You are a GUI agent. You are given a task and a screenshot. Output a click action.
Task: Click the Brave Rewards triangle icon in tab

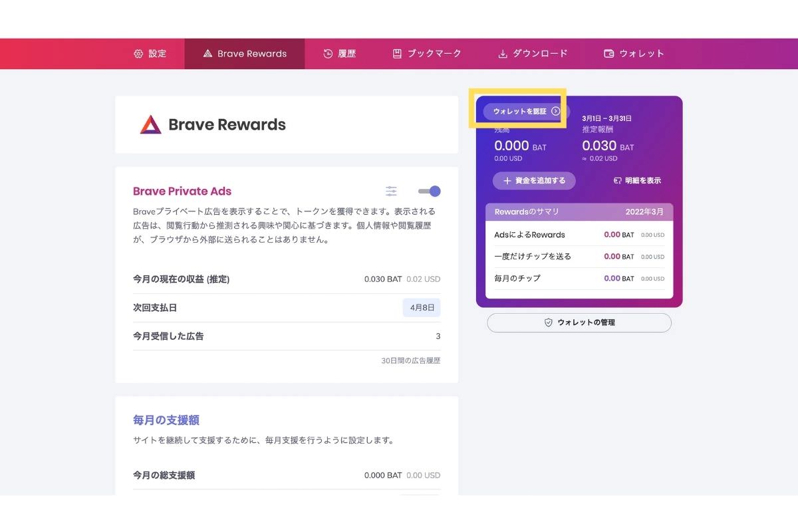point(207,54)
